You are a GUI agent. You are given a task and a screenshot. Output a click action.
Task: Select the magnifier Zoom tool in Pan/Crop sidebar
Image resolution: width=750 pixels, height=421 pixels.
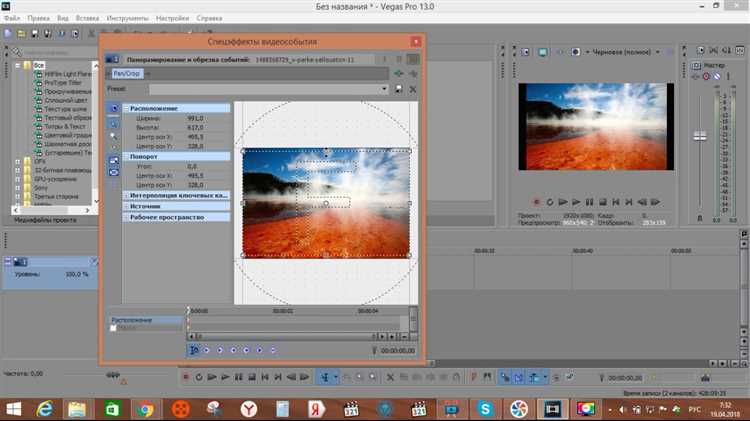pyautogui.click(x=114, y=136)
